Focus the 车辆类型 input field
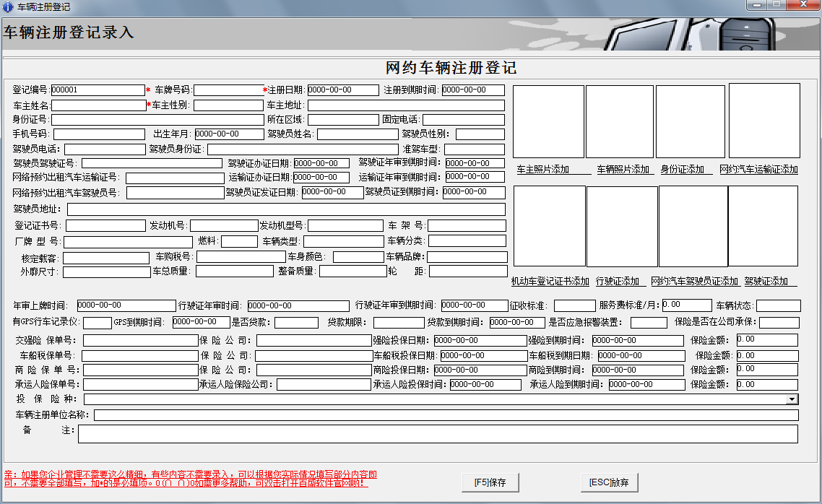 [x=343, y=241]
